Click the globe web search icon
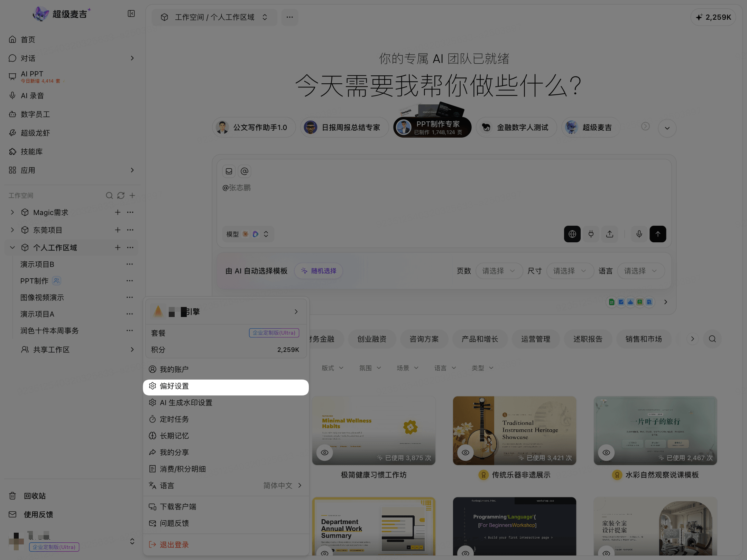The height and width of the screenshot is (560, 747). coord(572,234)
